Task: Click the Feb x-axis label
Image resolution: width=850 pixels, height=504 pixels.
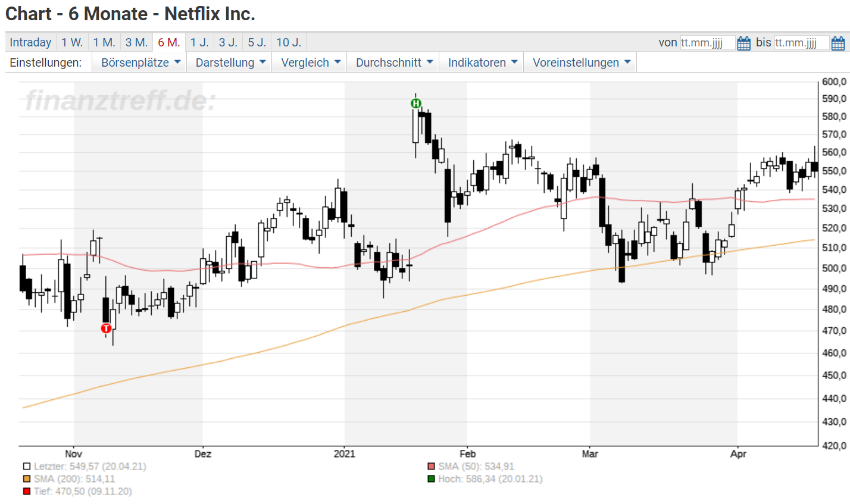Action: pyautogui.click(x=468, y=453)
